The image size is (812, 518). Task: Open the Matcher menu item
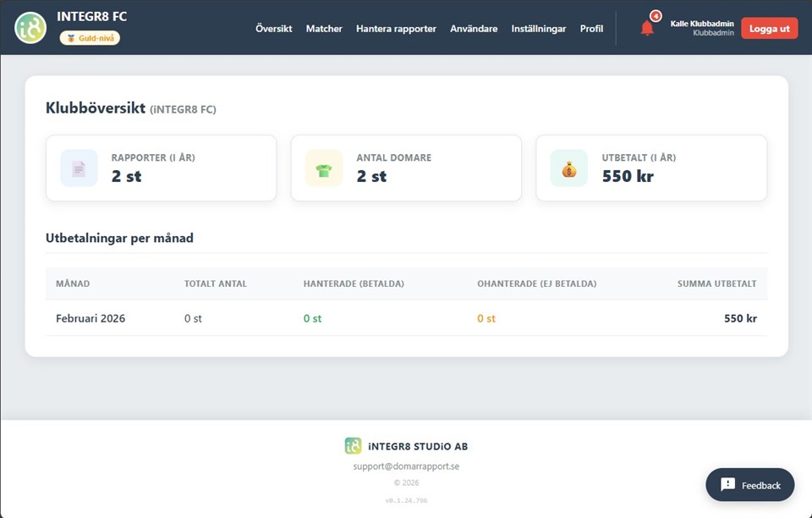point(324,29)
